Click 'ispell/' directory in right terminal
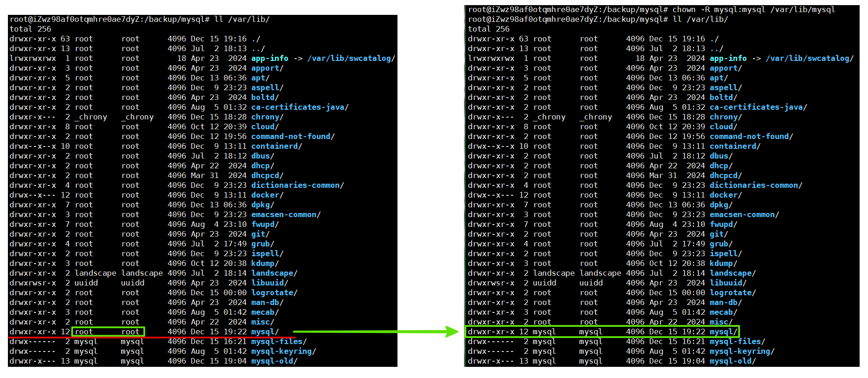The image size is (868, 378). (x=726, y=254)
